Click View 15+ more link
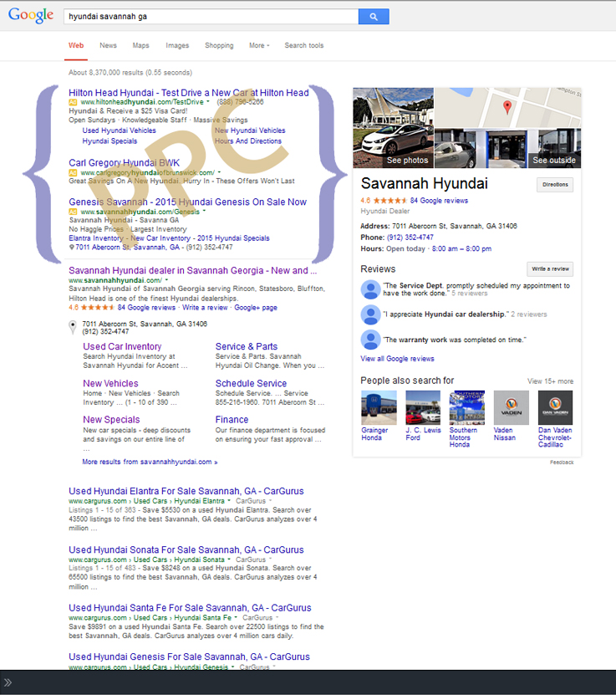Viewport: 616px width, 695px height. pos(550,381)
